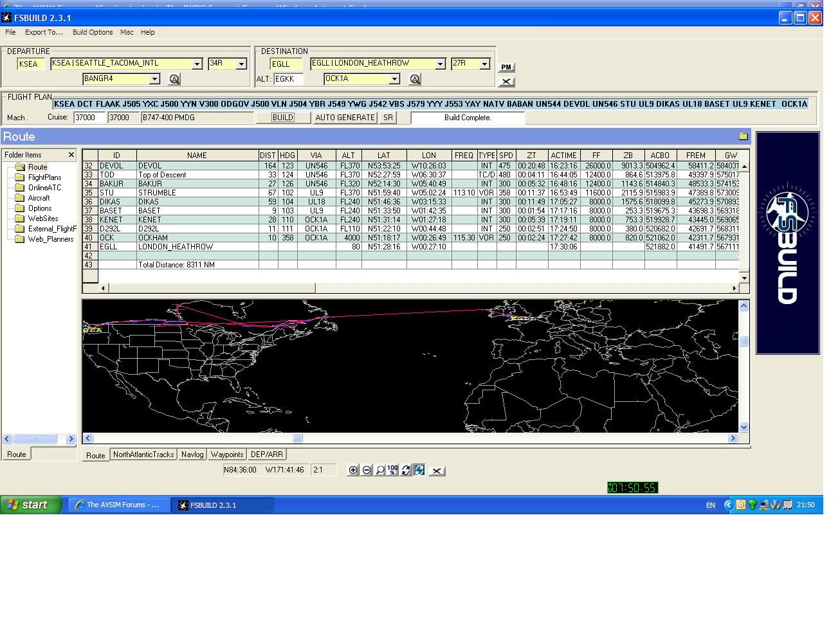The width and height of the screenshot is (840, 630).
Task: Select the magnifier zoom-area map tool
Action: (x=380, y=470)
